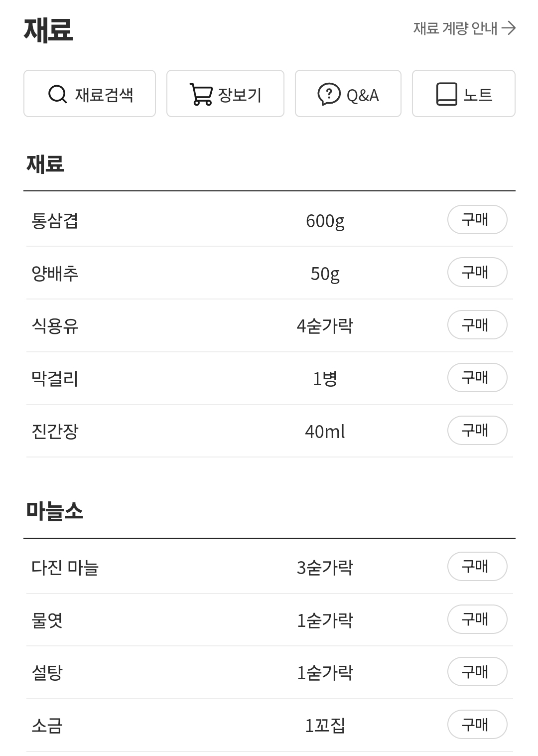
Task: Open the Q&A section
Action: coord(348,94)
